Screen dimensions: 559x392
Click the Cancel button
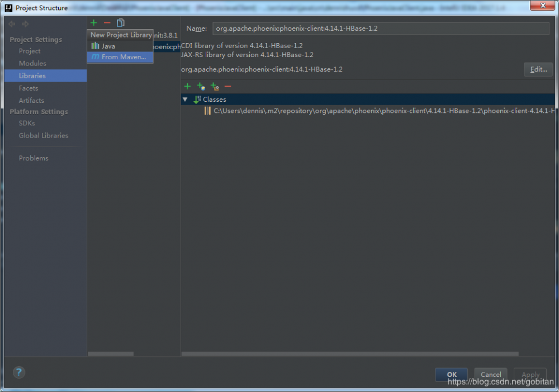click(491, 374)
